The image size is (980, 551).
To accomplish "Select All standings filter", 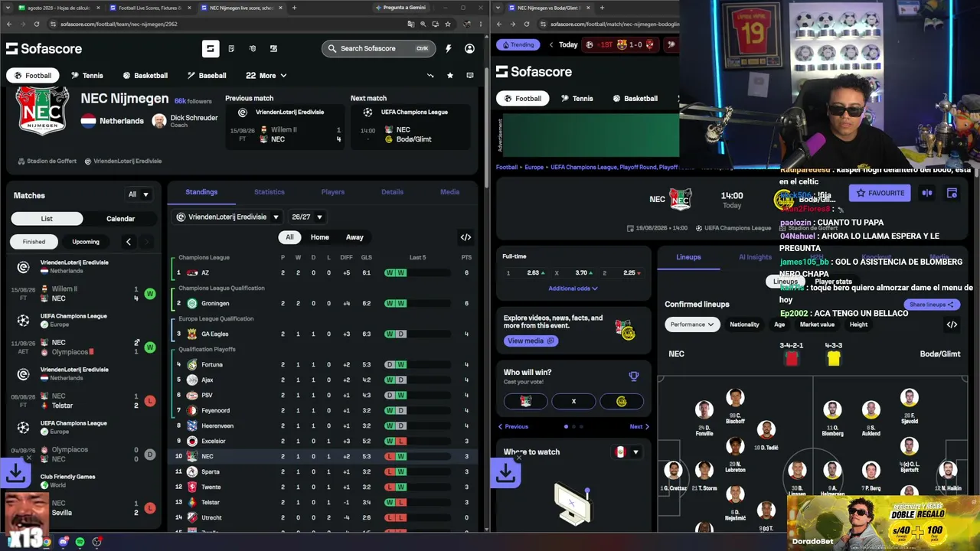I will coord(289,237).
